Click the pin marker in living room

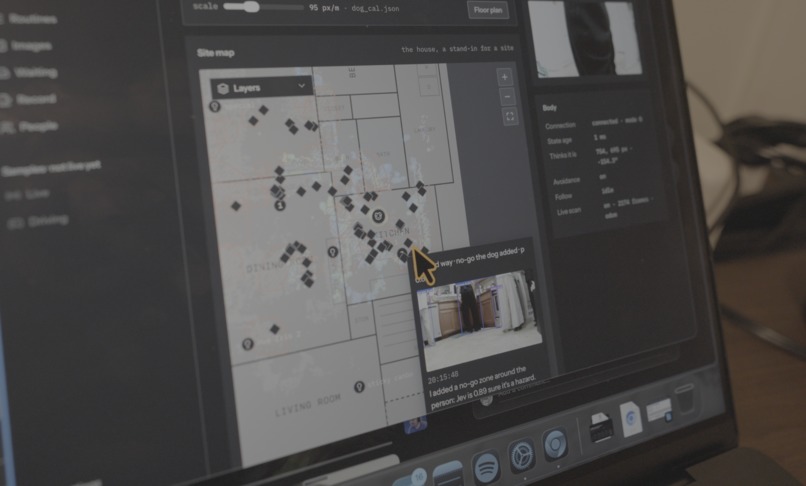359,386
